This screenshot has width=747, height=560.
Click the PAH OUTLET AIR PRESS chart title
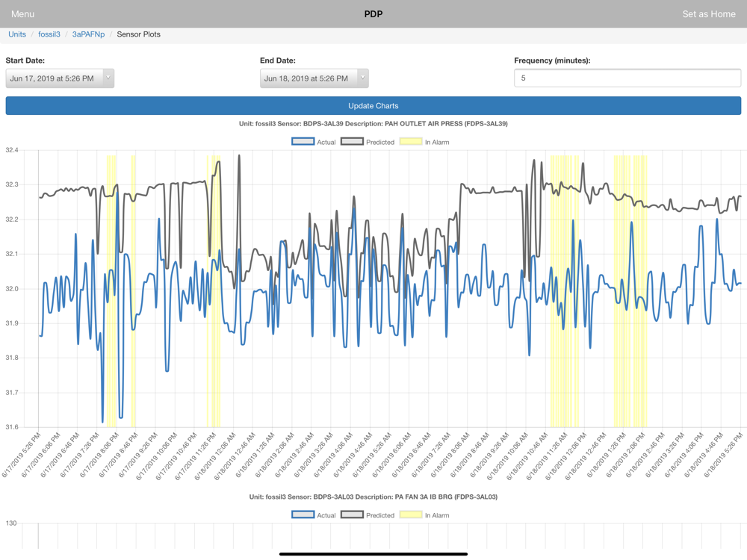[373, 123]
